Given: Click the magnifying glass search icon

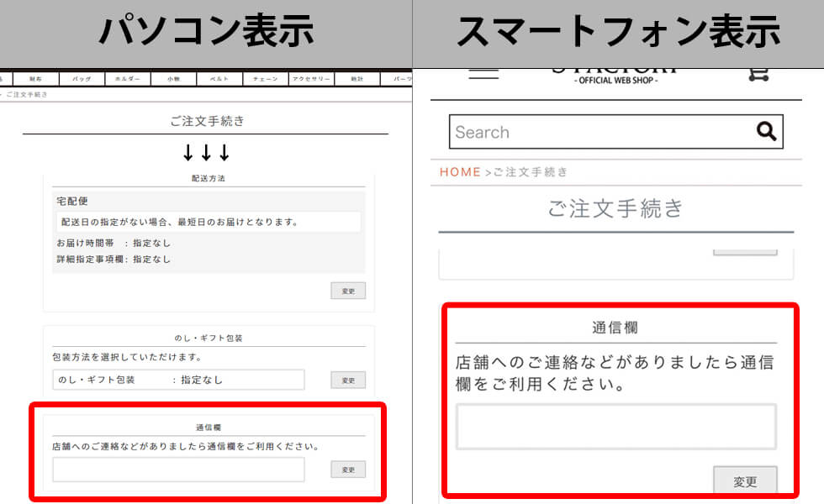Looking at the screenshot, I should coord(766,131).
